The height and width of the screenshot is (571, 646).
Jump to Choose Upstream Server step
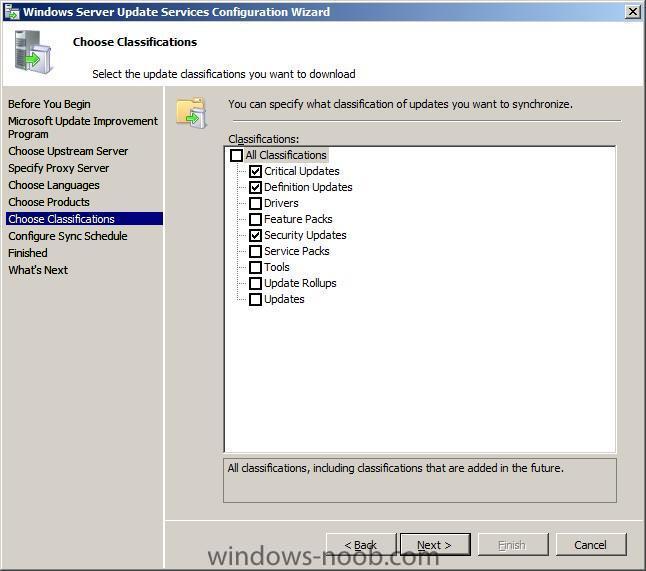click(68, 151)
